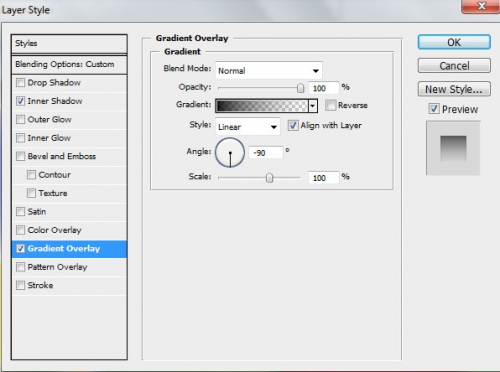
Task: Uncheck the Inner Shadow effect
Action: tap(21, 101)
